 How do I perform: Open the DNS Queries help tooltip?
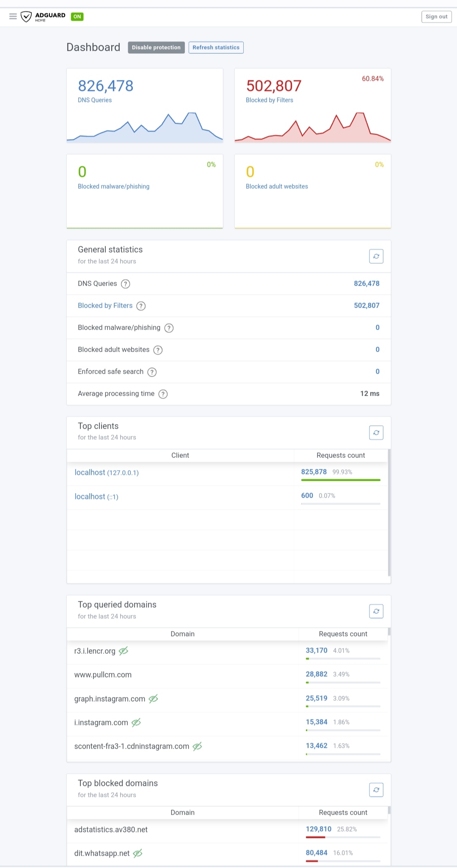point(125,284)
